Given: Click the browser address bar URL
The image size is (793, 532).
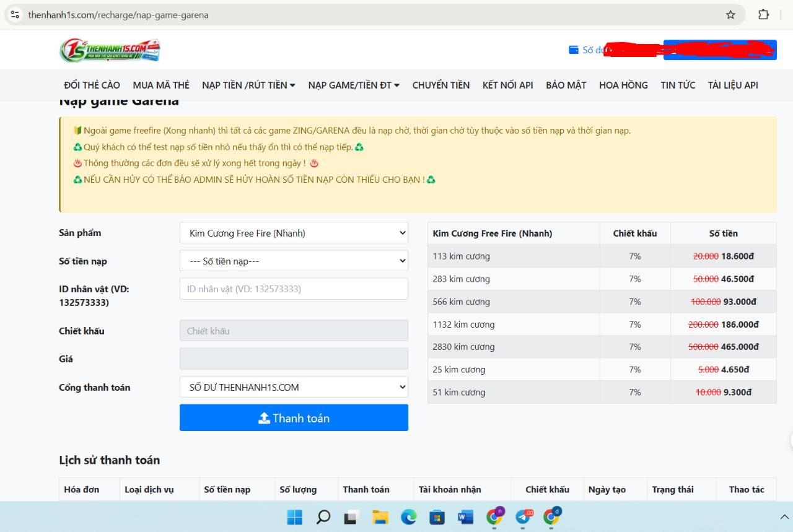Looking at the screenshot, I should click(118, 15).
